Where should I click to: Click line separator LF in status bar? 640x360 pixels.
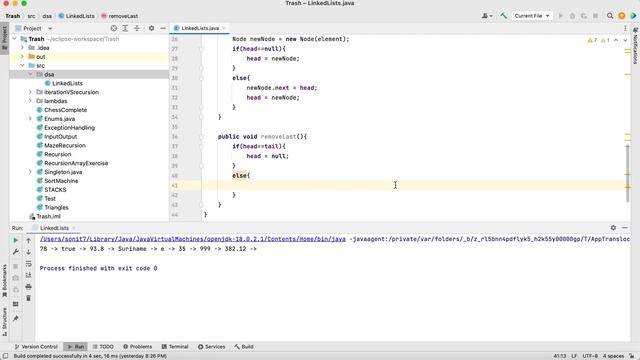[574, 356]
